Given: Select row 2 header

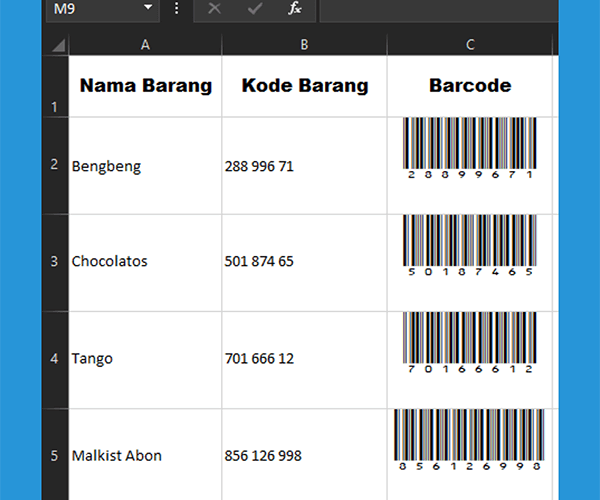Looking at the screenshot, I should point(55,165).
